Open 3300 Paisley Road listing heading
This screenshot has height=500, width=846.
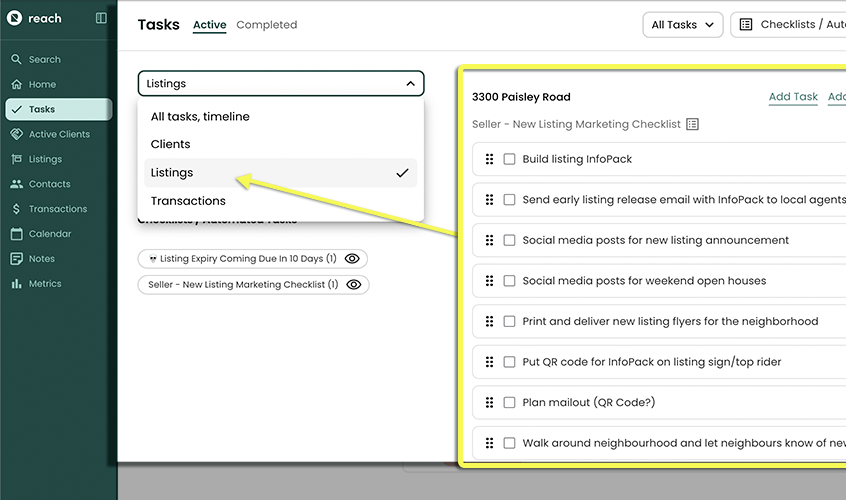[x=521, y=97]
